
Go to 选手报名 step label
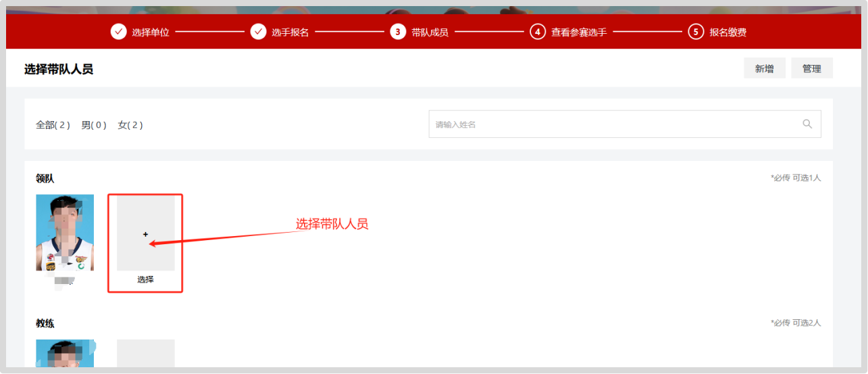click(x=290, y=32)
